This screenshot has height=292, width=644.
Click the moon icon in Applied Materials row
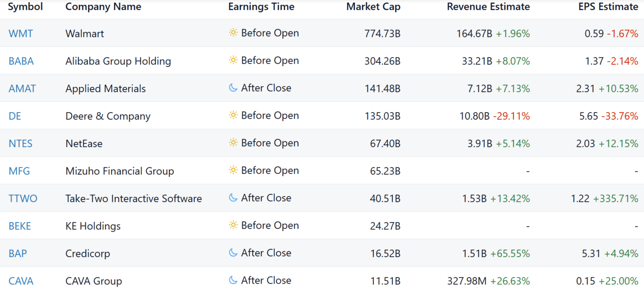(x=233, y=88)
